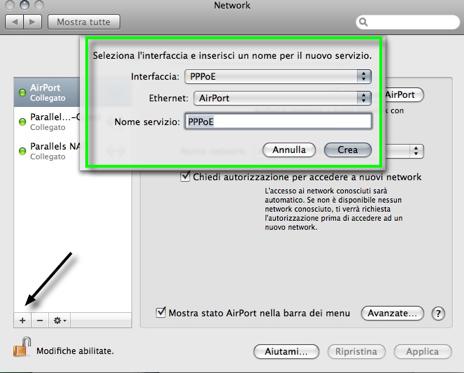Viewport: 464px width, 373px height.
Task: Add a new service with plus button
Action: point(22,320)
